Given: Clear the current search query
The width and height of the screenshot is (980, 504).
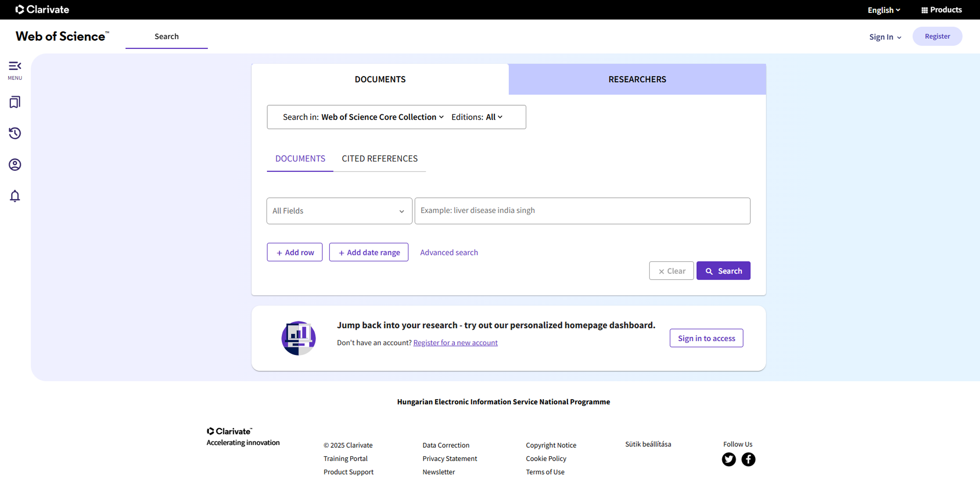Looking at the screenshot, I should (671, 270).
